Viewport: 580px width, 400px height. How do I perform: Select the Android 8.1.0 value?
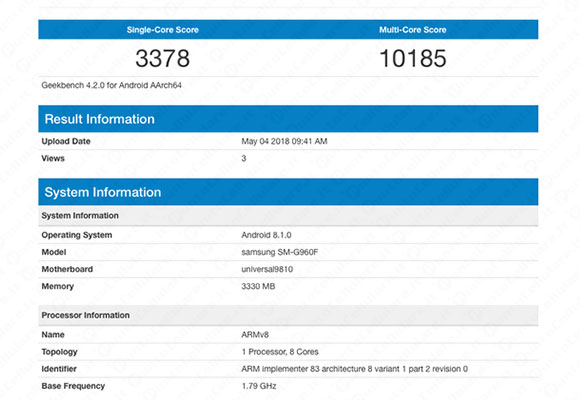(266, 235)
